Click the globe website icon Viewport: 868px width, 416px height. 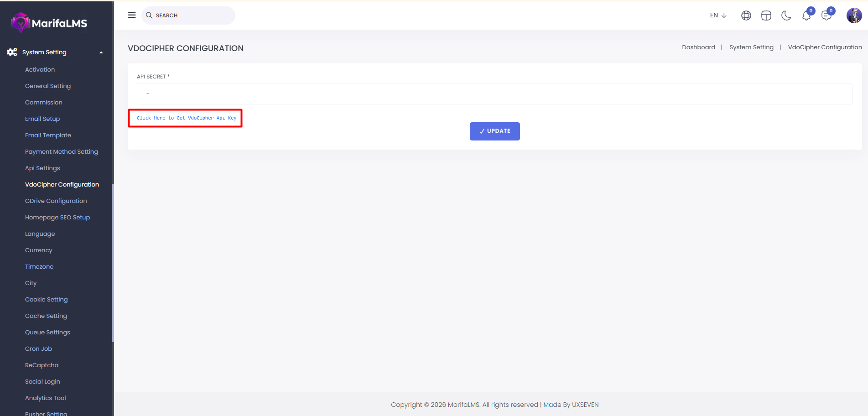point(746,16)
